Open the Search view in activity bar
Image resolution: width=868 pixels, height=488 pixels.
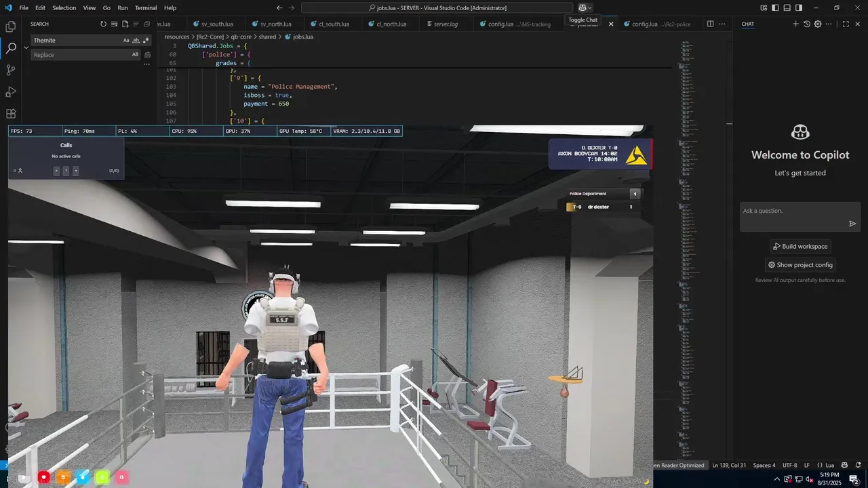point(11,49)
